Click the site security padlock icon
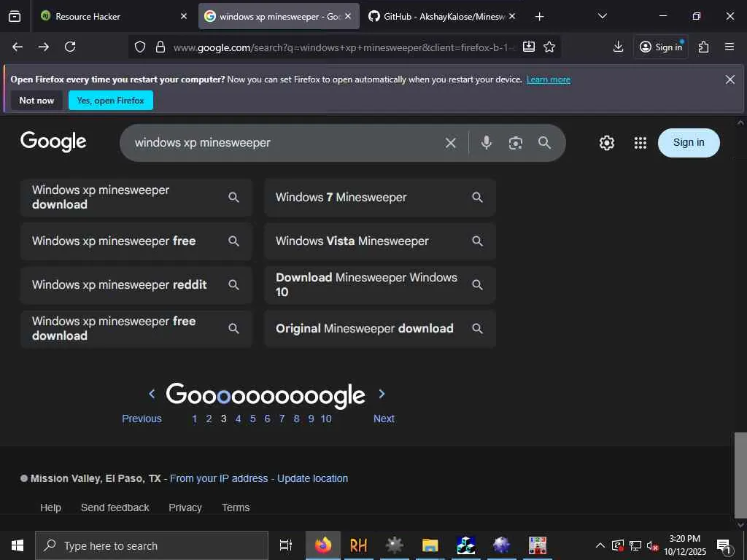 (160, 47)
